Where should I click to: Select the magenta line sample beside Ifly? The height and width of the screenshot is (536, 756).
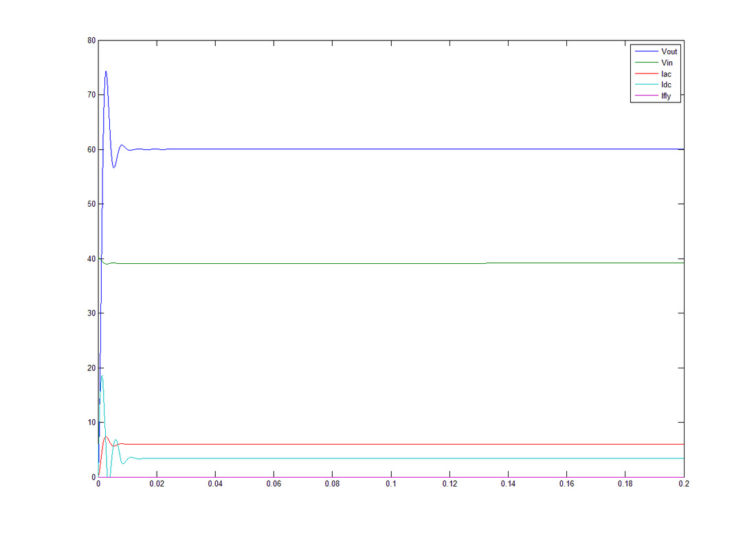(645, 96)
